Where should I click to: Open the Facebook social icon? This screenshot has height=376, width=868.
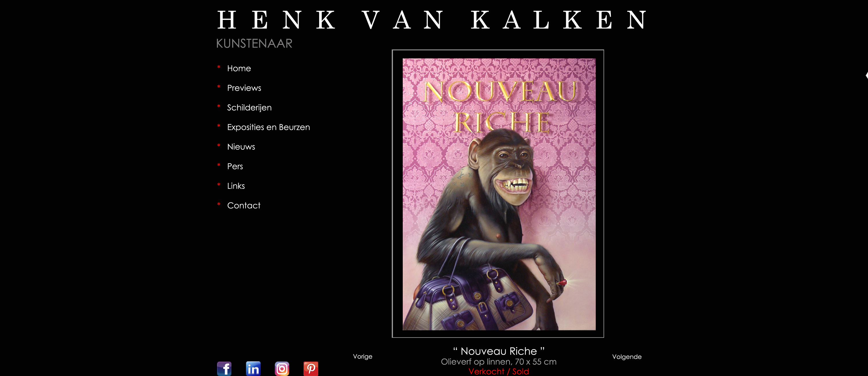pos(224,368)
